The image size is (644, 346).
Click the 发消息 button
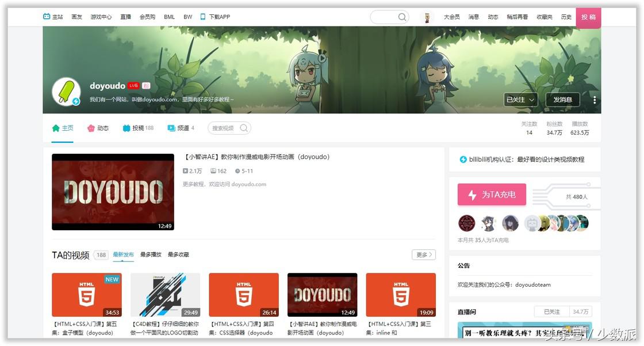pyautogui.click(x=563, y=100)
